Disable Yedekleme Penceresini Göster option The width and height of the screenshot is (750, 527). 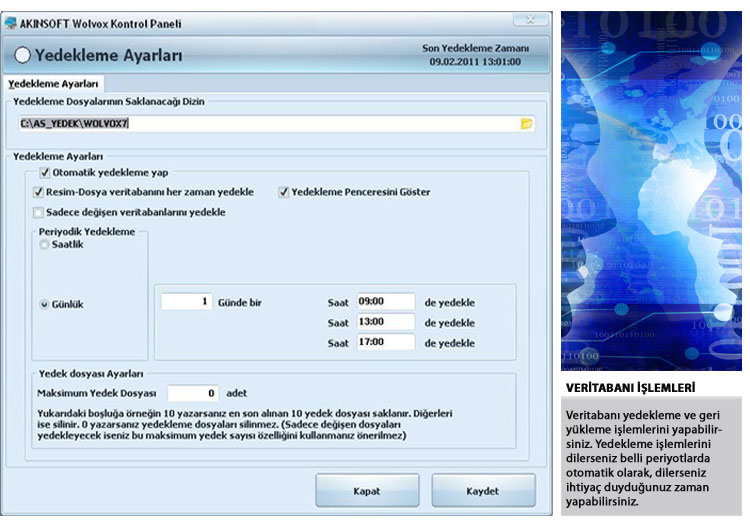pos(284,192)
